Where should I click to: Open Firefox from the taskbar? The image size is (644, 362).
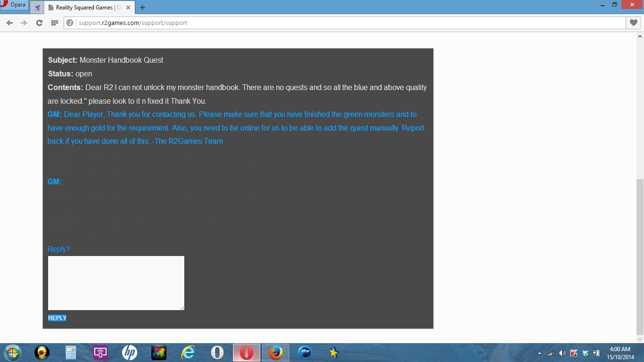pos(275,353)
